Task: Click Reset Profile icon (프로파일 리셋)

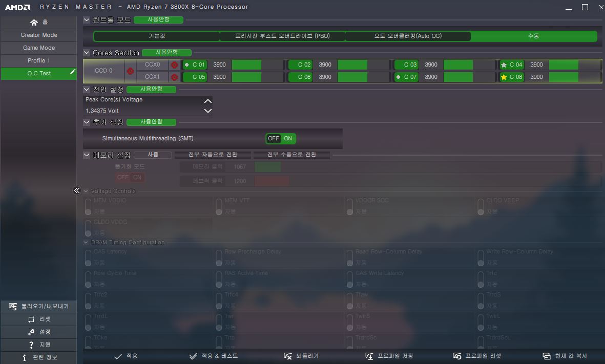Action: point(457,356)
